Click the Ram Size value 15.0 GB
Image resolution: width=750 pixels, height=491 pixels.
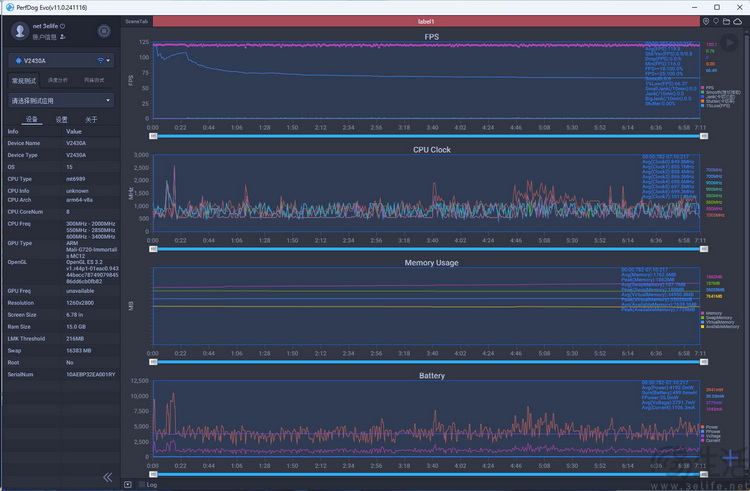[76, 327]
